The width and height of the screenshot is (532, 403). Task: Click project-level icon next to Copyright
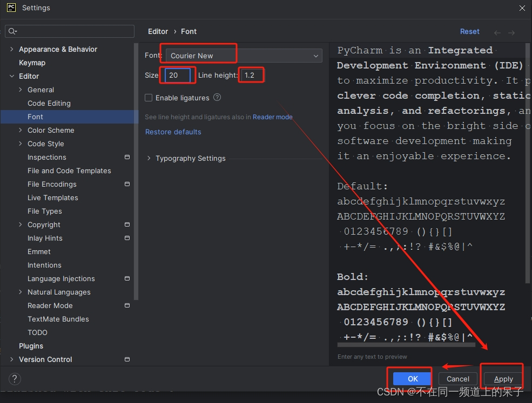coord(127,224)
